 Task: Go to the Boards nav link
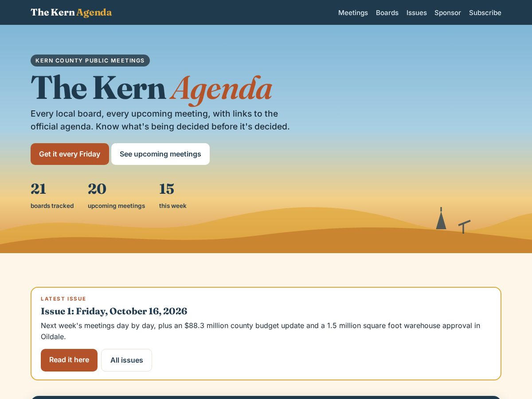[387, 13]
